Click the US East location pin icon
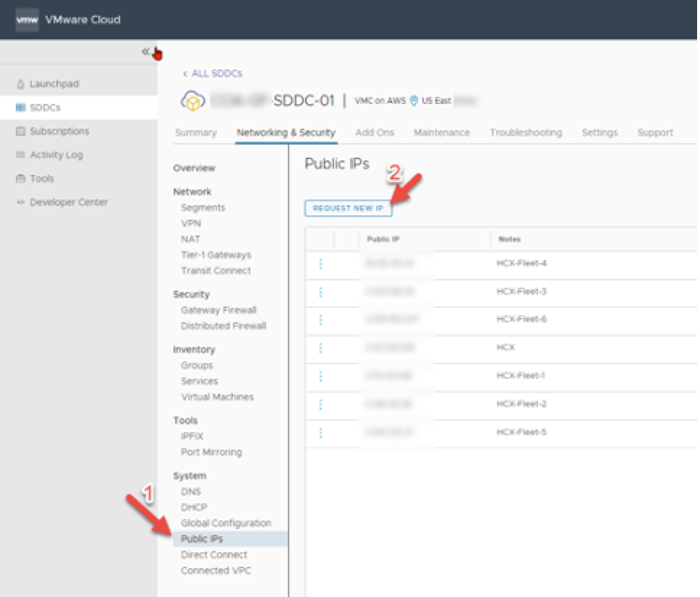 click(414, 101)
